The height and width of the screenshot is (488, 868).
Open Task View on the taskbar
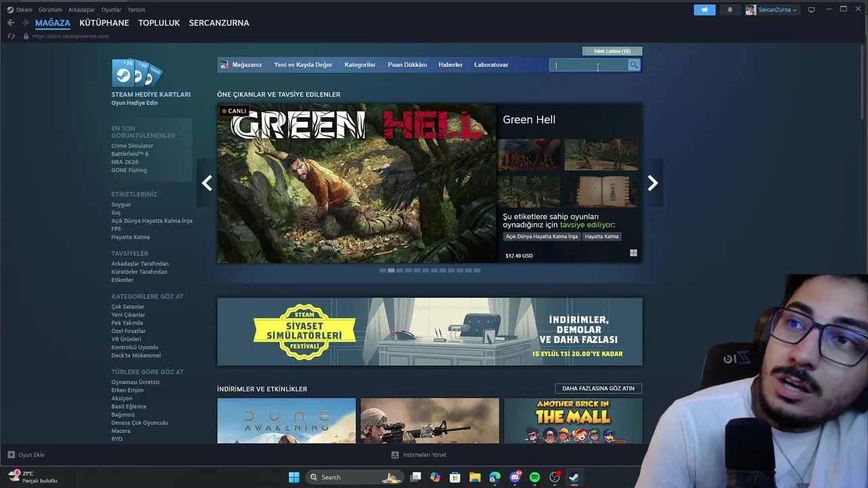click(416, 477)
